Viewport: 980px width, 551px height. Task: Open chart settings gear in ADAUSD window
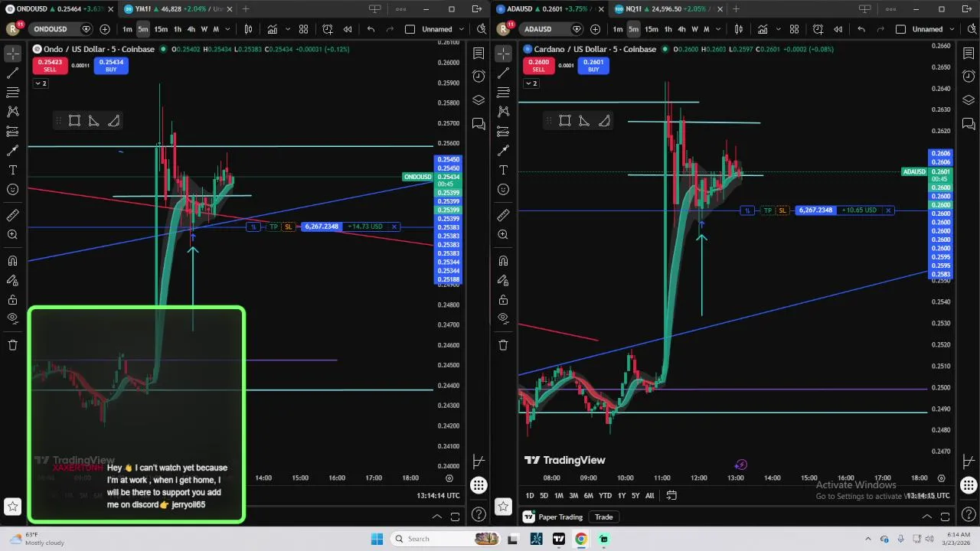coord(941,478)
